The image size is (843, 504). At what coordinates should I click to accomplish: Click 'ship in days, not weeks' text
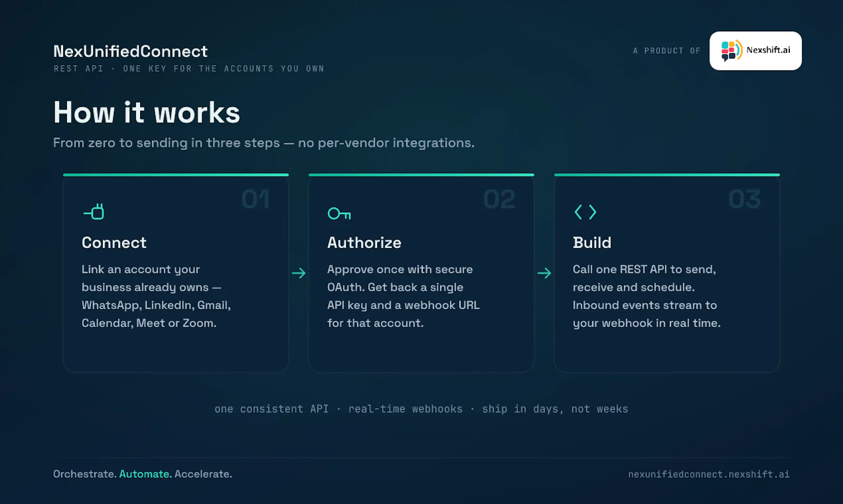point(555,409)
